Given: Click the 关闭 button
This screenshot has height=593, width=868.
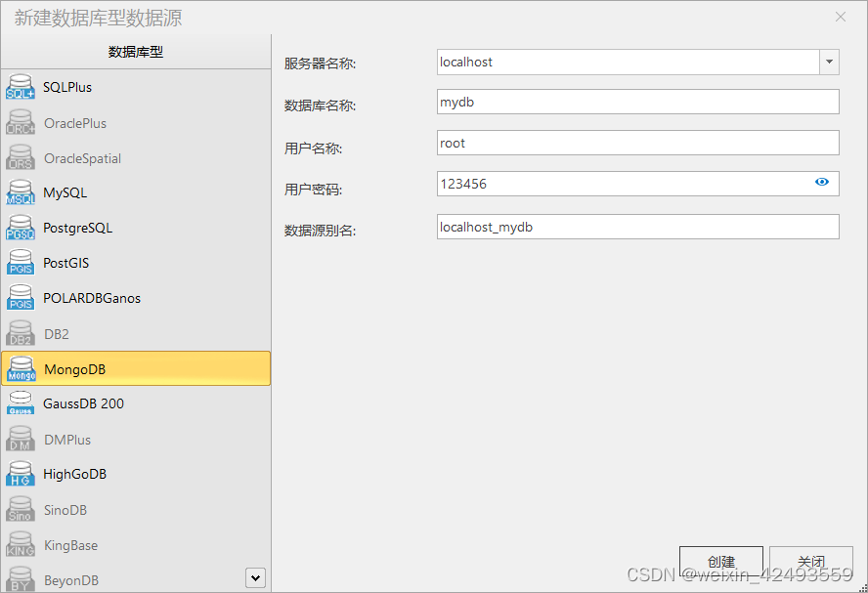Looking at the screenshot, I should click(x=811, y=562).
